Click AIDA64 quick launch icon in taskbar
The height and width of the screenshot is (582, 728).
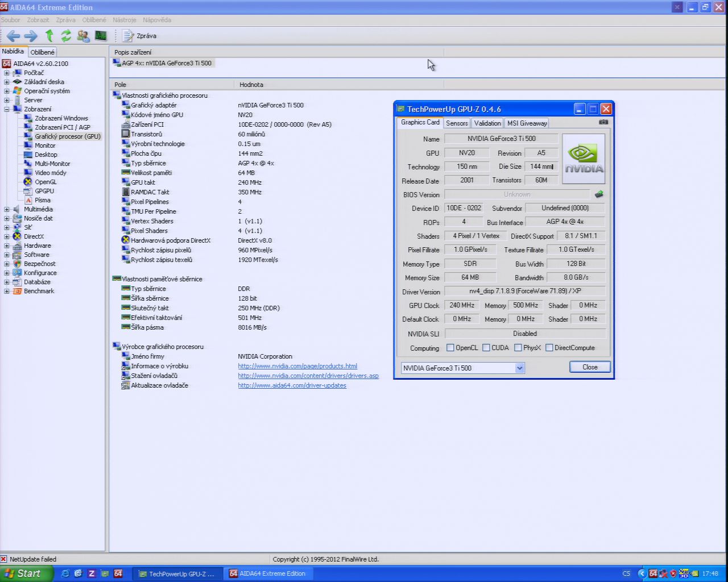tap(118, 573)
